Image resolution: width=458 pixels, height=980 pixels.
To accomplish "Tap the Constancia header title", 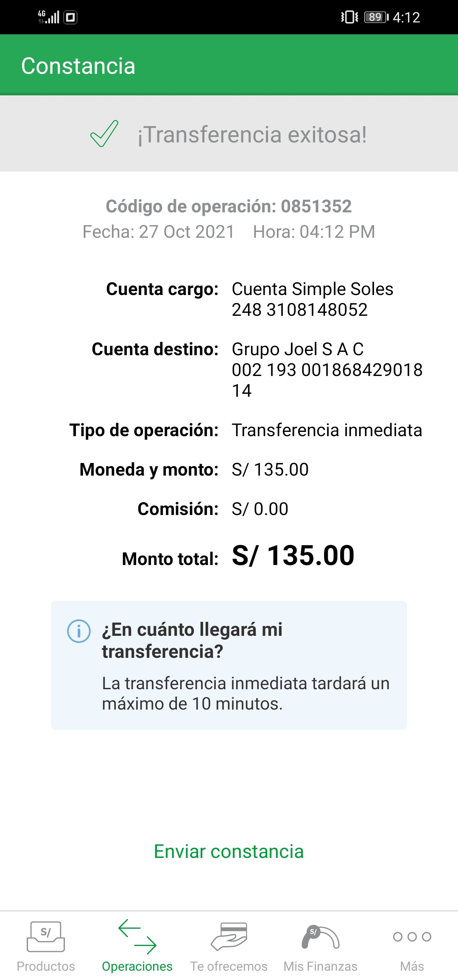I will [78, 66].
